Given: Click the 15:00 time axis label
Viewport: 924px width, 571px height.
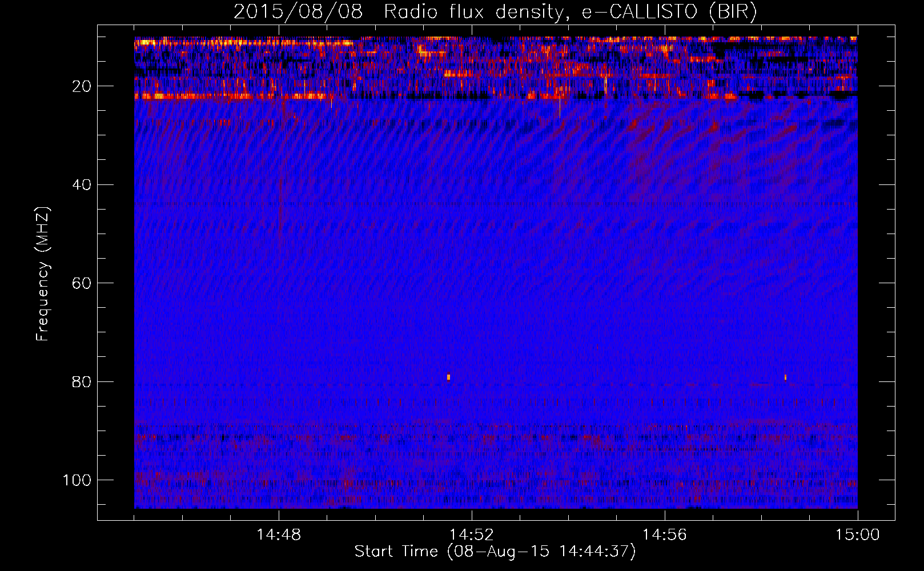Looking at the screenshot, I should [857, 535].
